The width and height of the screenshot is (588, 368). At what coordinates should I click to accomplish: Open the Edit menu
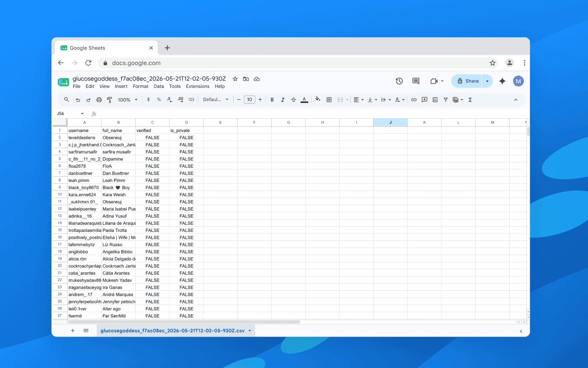[x=90, y=86]
